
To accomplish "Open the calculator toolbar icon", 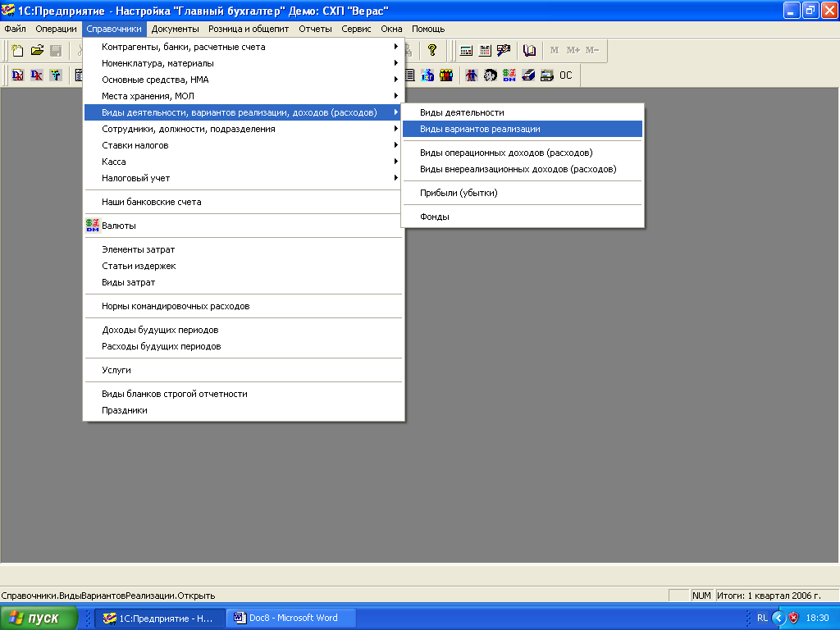I will coord(466,50).
